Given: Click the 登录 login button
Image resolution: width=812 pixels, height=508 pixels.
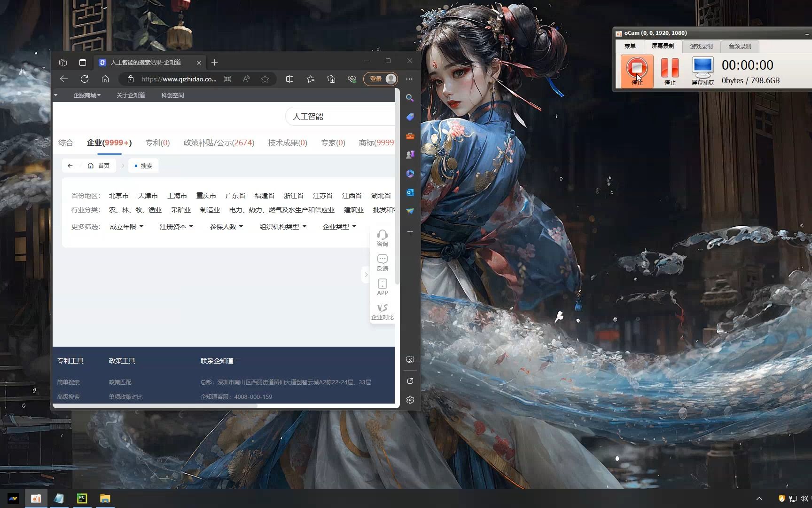Looking at the screenshot, I should [x=381, y=79].
